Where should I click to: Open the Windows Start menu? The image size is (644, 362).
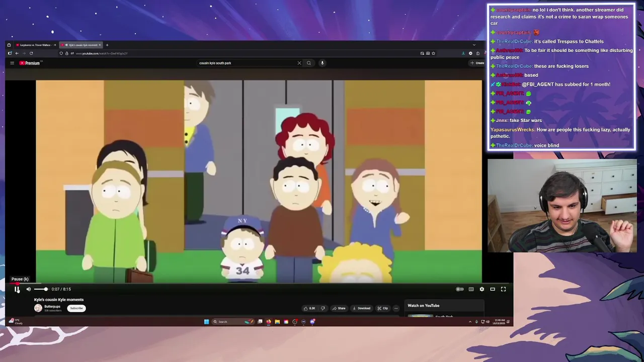206,322
